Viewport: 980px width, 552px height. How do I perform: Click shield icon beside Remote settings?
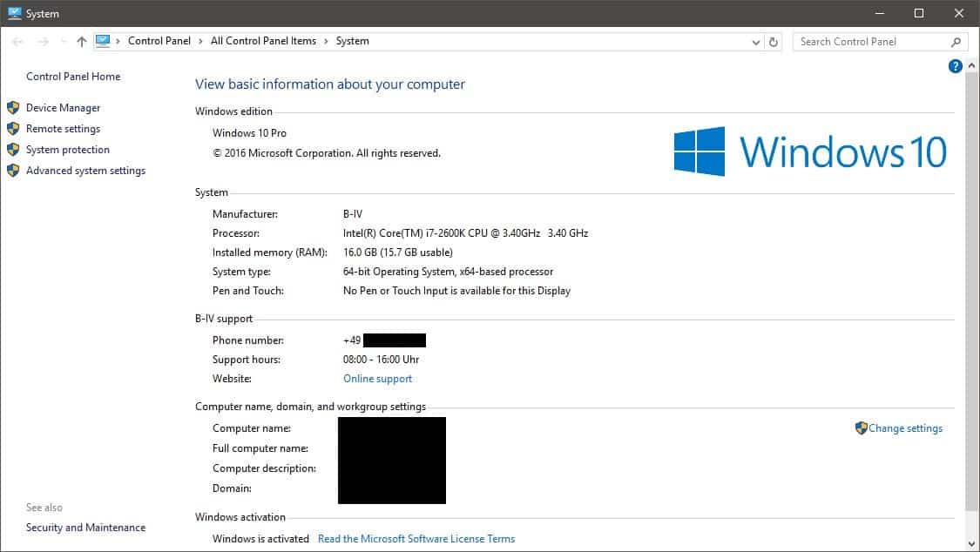pyautogui.click(x=13, y=129)
